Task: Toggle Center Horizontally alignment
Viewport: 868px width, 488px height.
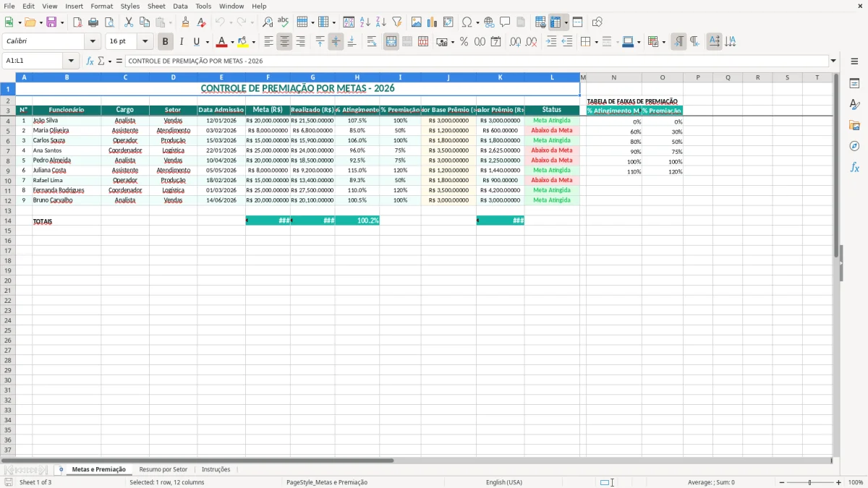Action: 285,42
